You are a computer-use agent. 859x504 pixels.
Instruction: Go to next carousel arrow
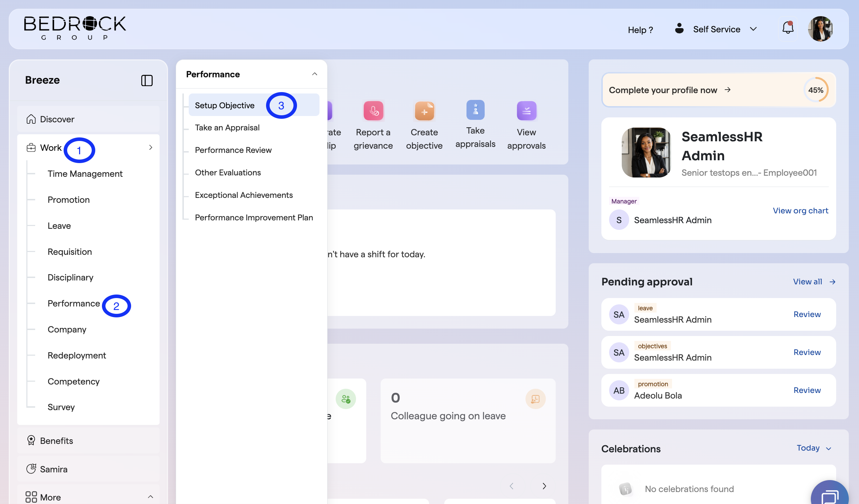pyautogui.click(x=544, y=486)
